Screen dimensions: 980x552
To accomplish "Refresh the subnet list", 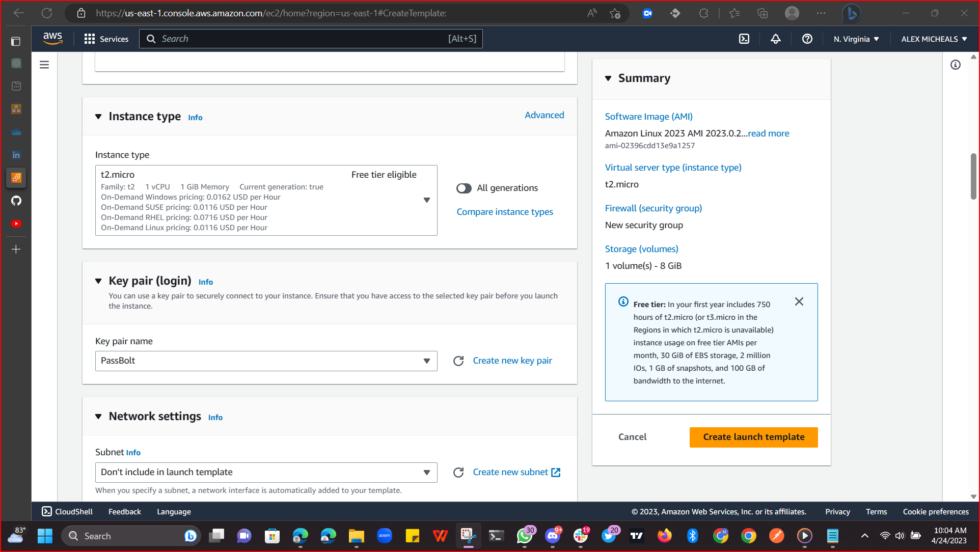I will (x=458, y=472).
